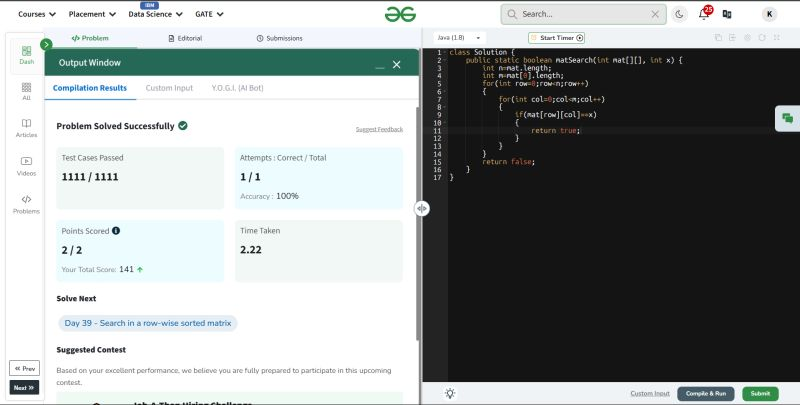Open the green chat bubble icon
The image size is (800, 405).
pyautogui.click(x=787, y=118)
